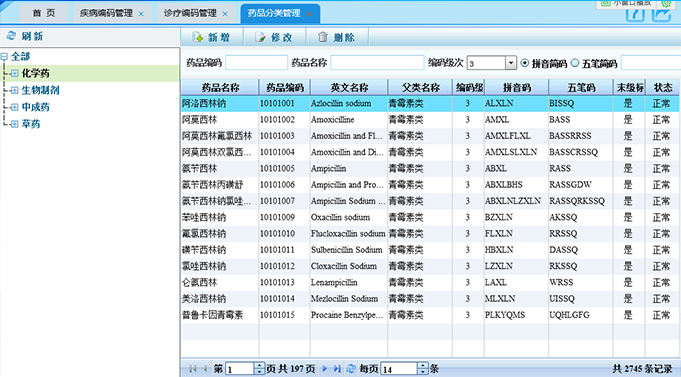The height and width of the screenshot is (377, 681).
Task: Open the 编码级次 dropdown arrow
Action: [x=511, y=63]
